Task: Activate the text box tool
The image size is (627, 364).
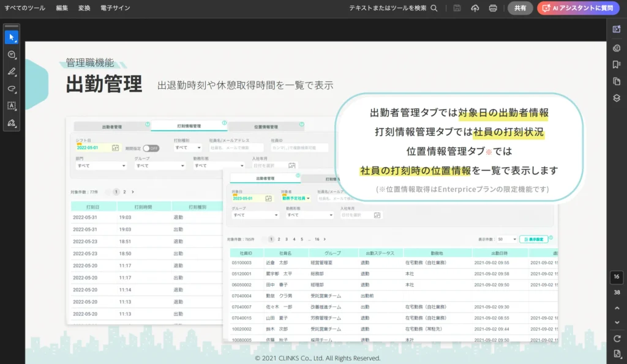Action: [x=12, y=106]
